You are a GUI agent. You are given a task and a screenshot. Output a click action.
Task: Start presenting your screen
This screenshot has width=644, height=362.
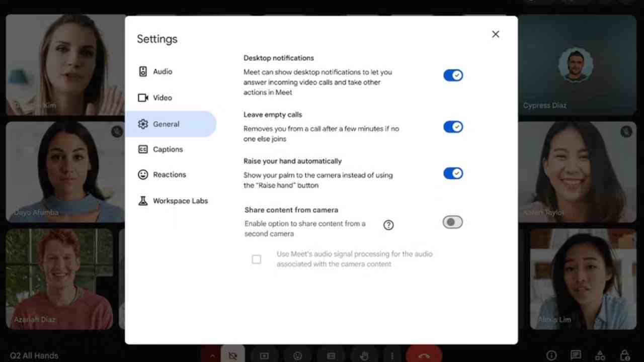(x=264, y=356)
